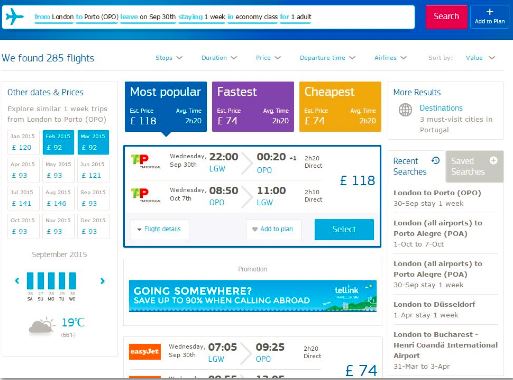Go to previous dates with left arrow
513x380 pixels.
17,281
